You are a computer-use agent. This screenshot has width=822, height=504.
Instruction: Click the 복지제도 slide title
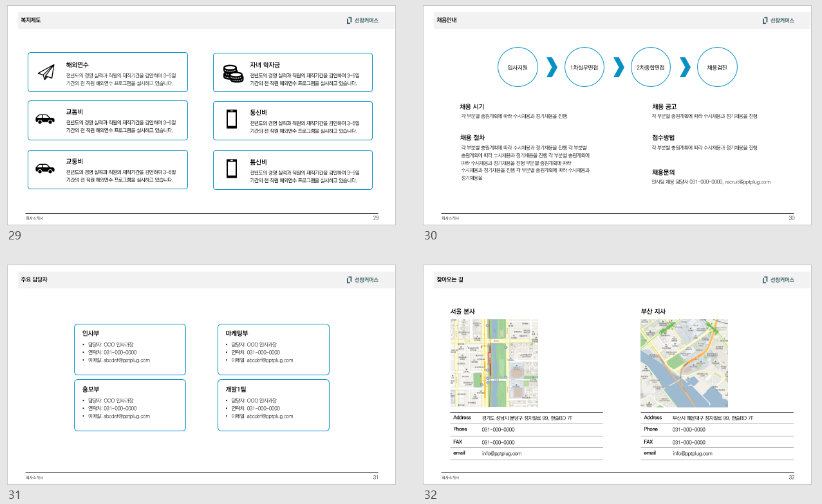pos(30,21)
